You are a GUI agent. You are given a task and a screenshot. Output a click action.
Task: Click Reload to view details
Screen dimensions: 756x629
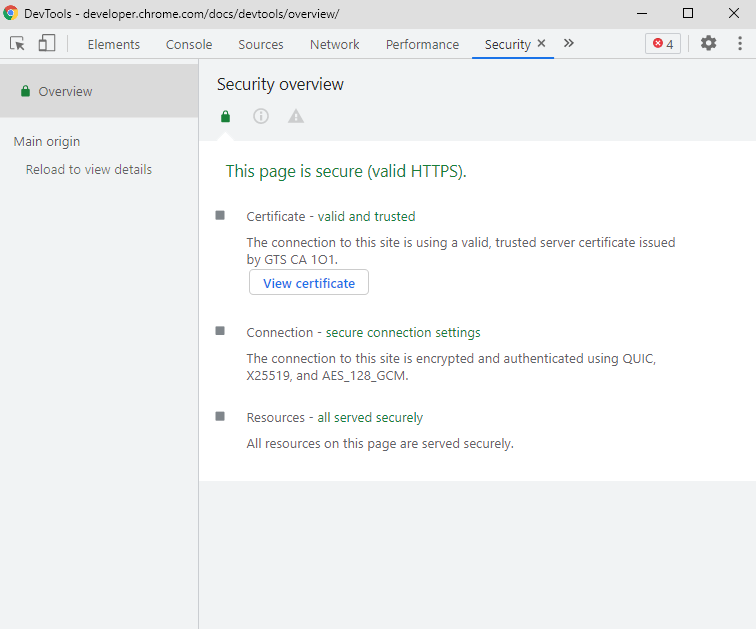tap(89, 170)
